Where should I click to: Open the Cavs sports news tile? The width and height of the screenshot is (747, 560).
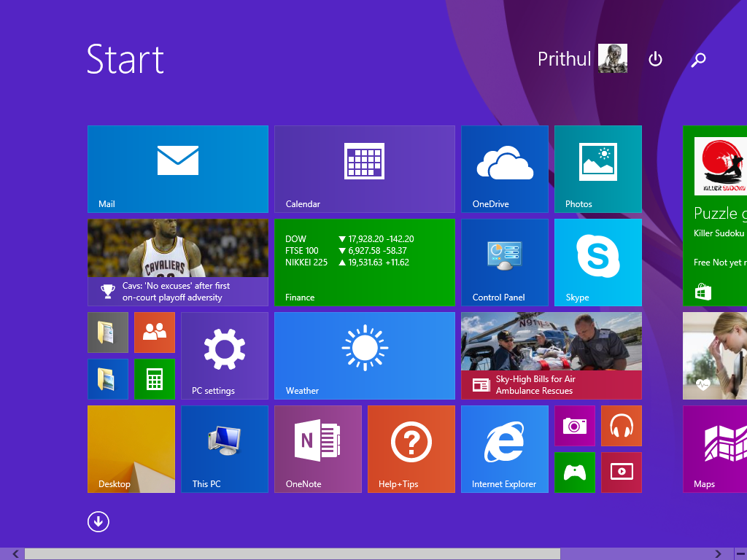(x=178, y=262)
